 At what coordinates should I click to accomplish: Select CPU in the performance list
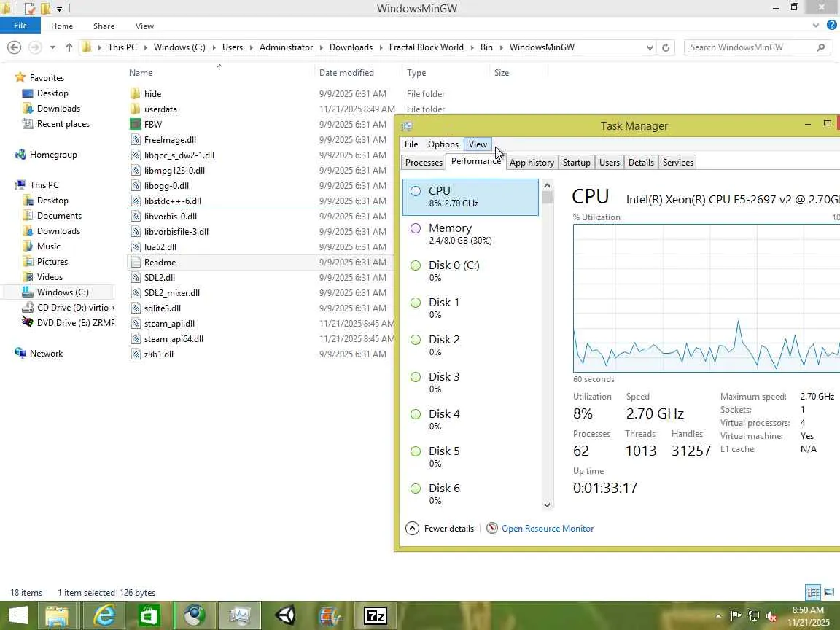pyautogui.click(x=470, y=197)
